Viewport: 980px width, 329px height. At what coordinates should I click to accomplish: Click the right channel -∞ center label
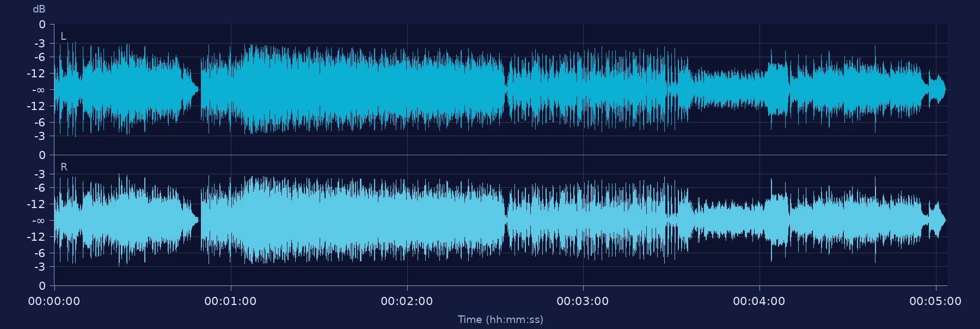[x=39, y=221]
